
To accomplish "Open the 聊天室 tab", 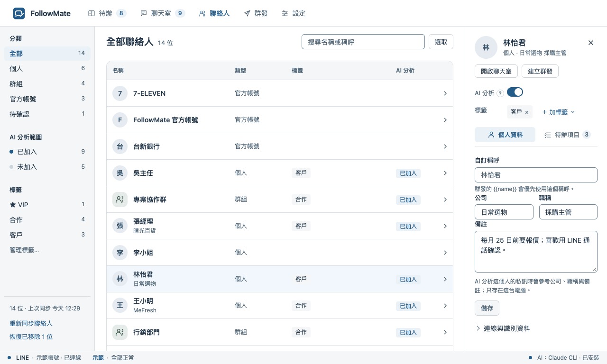I will pos(163,13).
